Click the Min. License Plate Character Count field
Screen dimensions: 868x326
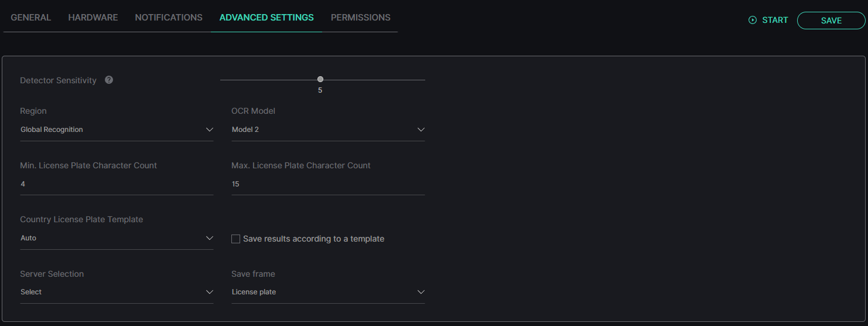(x=117, y=184)
